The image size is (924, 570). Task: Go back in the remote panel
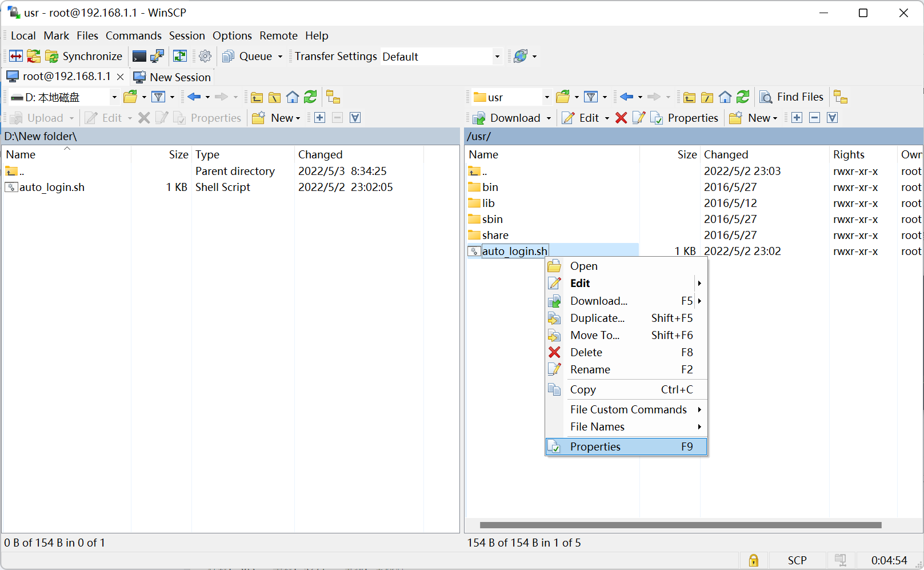pos(627,97)
